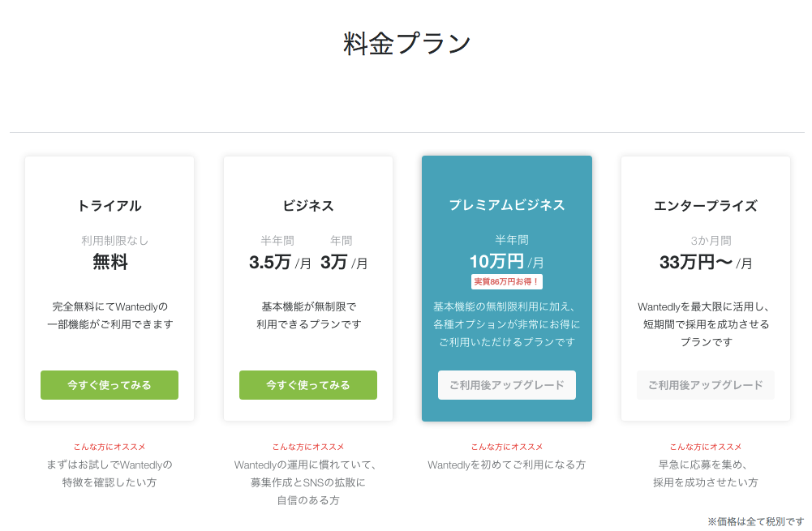Image resolution: width=812 pixels, height=531 pixels.
Task: Click the プレミアムビジネス plan title
Action: coord(507,205)
